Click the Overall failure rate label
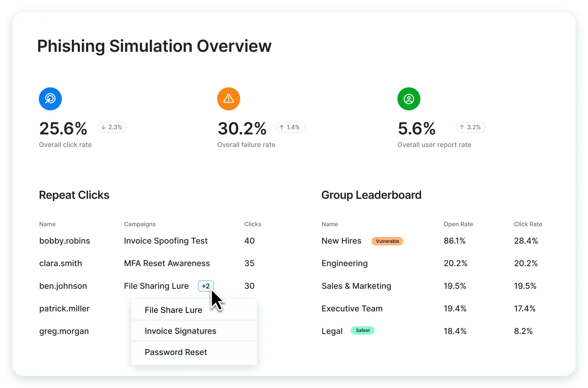588x388 pixels. click(246, 145)
